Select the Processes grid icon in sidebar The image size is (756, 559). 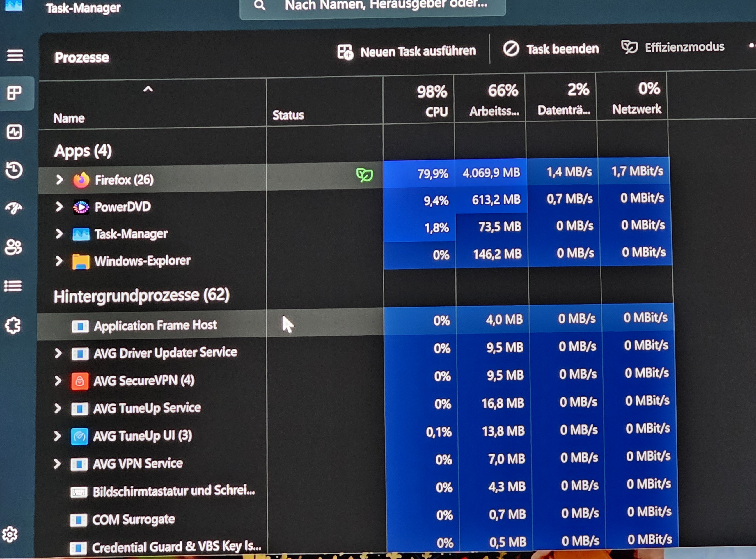[15, 93]
